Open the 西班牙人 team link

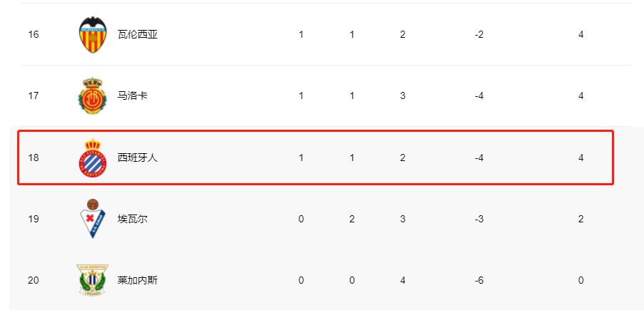click(137, 157)
